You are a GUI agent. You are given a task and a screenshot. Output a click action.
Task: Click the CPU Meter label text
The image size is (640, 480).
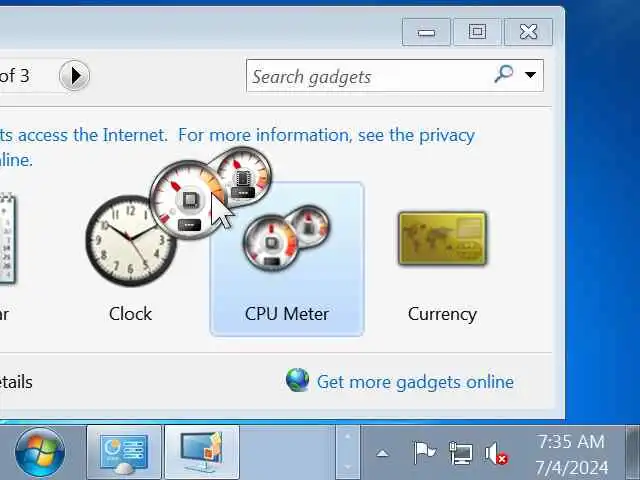(287, 314)
